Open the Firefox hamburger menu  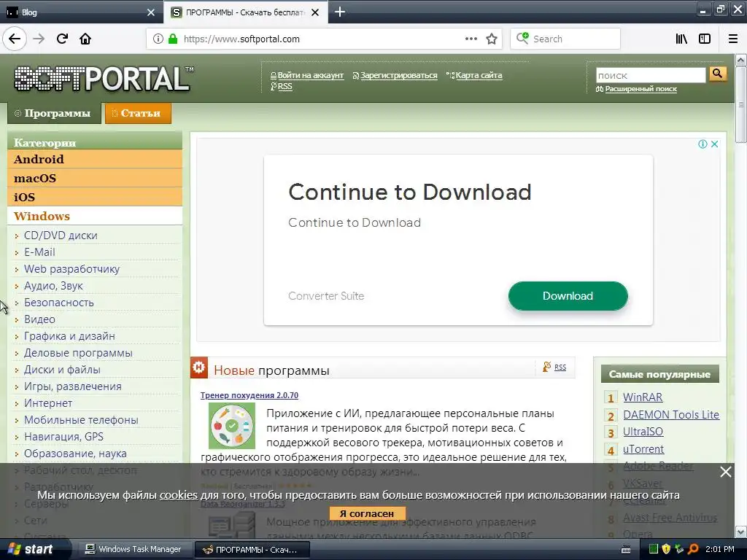pos(733,39)
